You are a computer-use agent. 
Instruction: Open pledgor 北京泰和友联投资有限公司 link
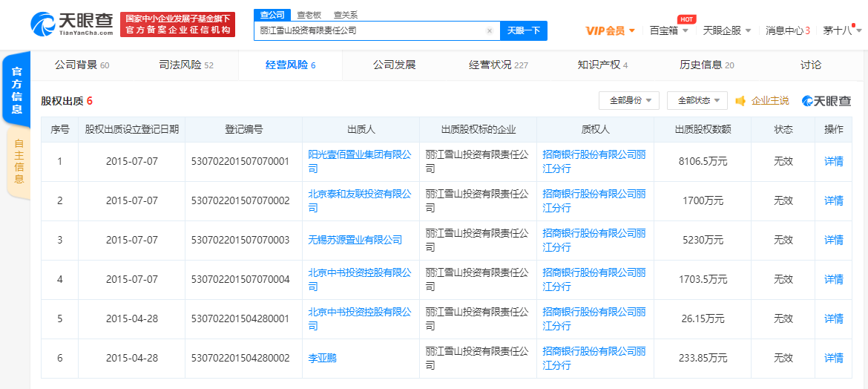(x=360, y=200)
